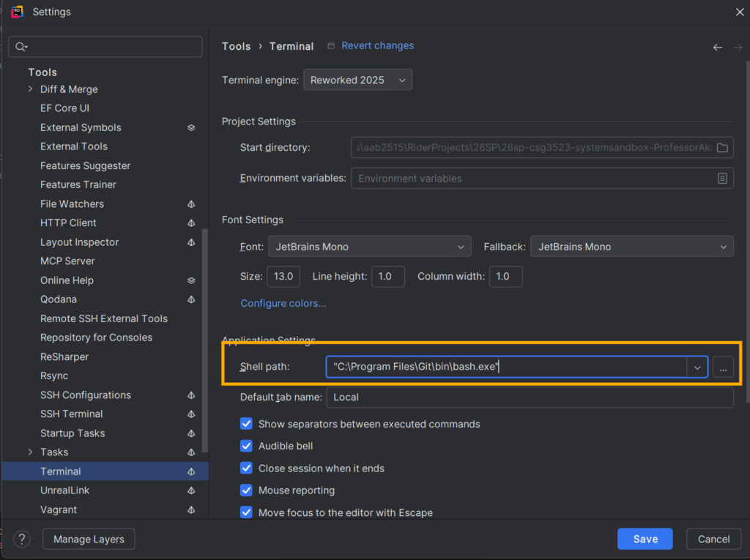Click the layer icon beside File Watchers
Image resolution: width=750 pixels, height=560 pixels.
[x=191, y=204]
